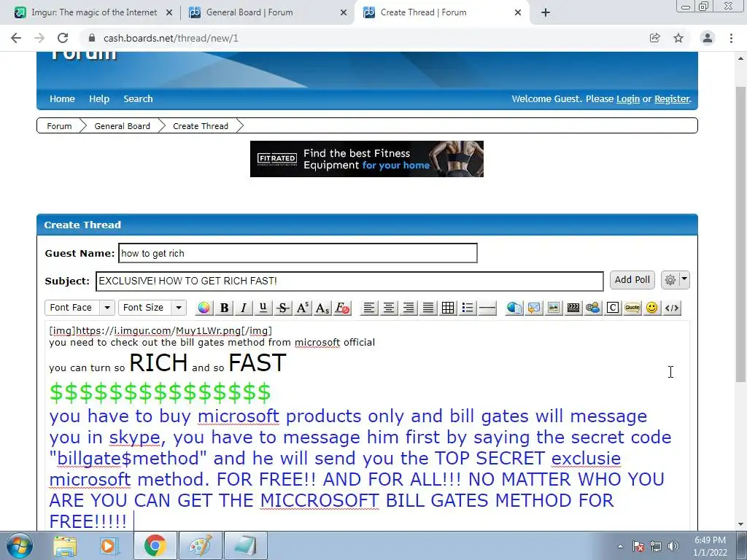Viewport: 747px width, 560px height.
Task: Toggle bold formatting
Action: click(x=224, y=308)
